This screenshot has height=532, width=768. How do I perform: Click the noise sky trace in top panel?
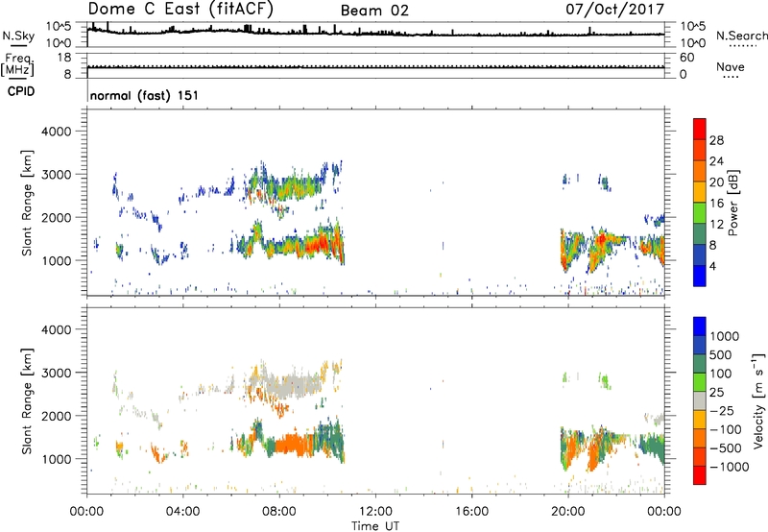point(375,34)
